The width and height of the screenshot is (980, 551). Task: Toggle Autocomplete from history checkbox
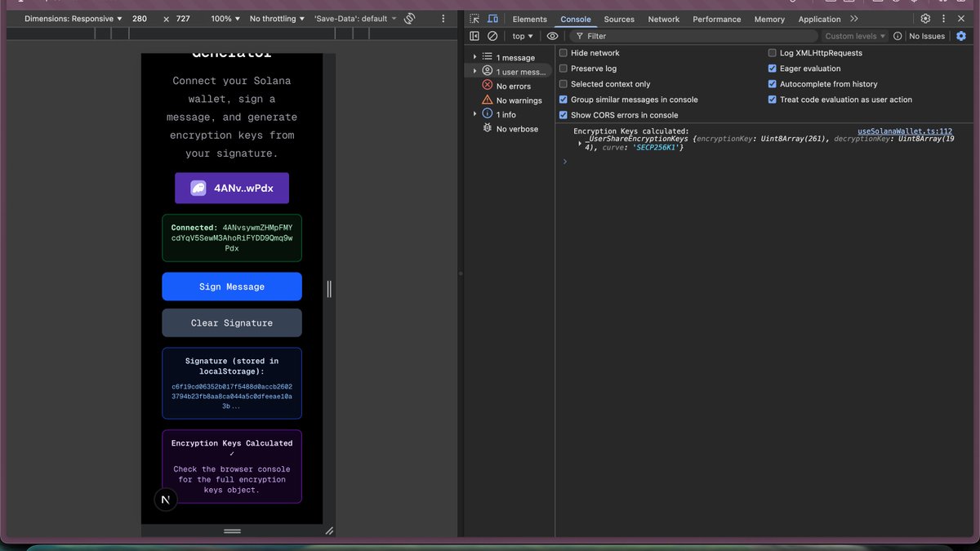tap(772, 84)
